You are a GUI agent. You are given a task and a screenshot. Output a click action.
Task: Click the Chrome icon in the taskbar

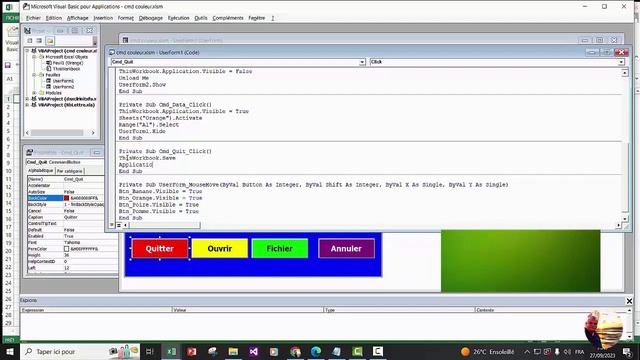click(295, 351)
